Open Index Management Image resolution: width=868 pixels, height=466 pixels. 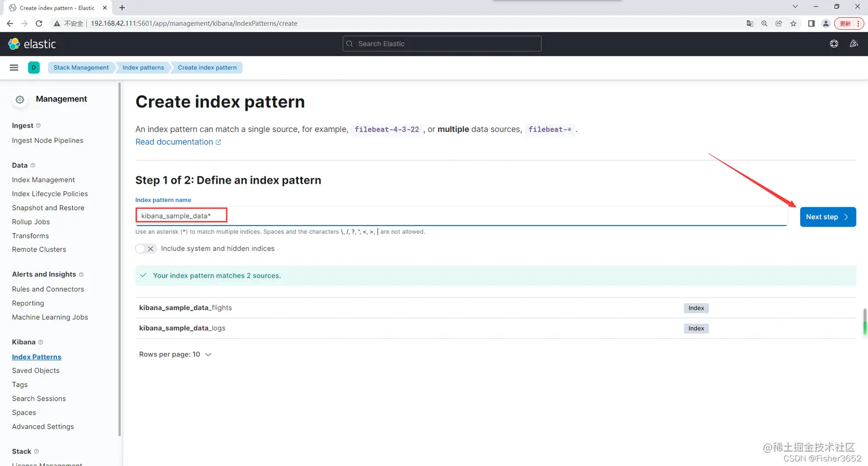44,180
